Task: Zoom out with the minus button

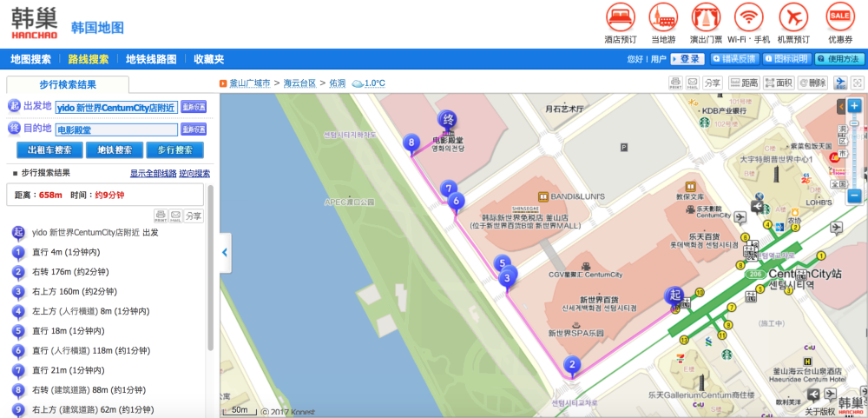Action: (855, 196)
